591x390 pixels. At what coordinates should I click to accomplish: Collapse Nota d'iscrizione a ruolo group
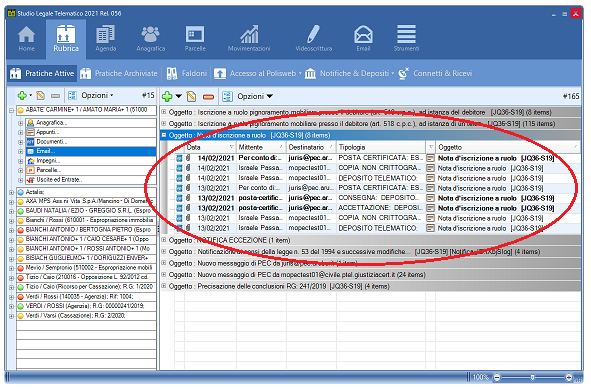click(164, 135)
